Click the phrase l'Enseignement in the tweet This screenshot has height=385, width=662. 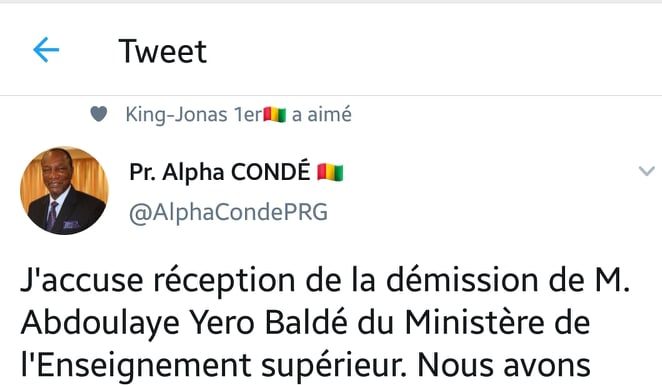point(136,366)
